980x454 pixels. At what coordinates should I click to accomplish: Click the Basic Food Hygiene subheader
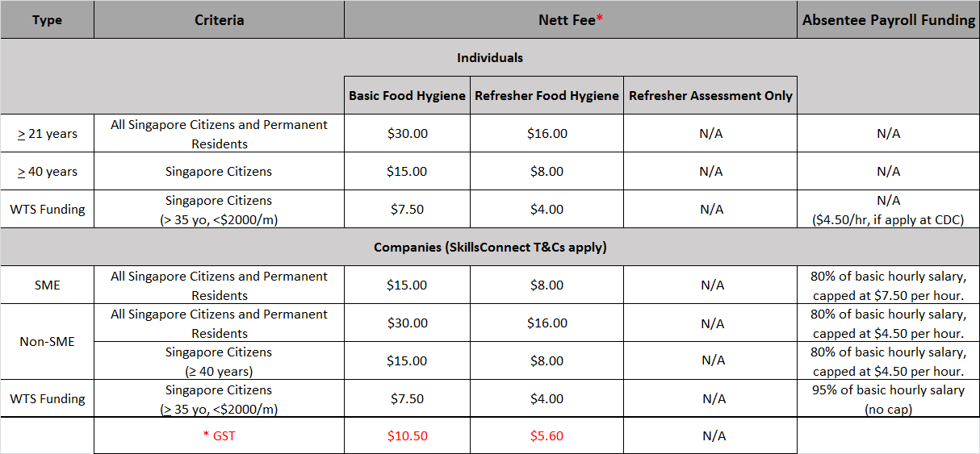407,95
